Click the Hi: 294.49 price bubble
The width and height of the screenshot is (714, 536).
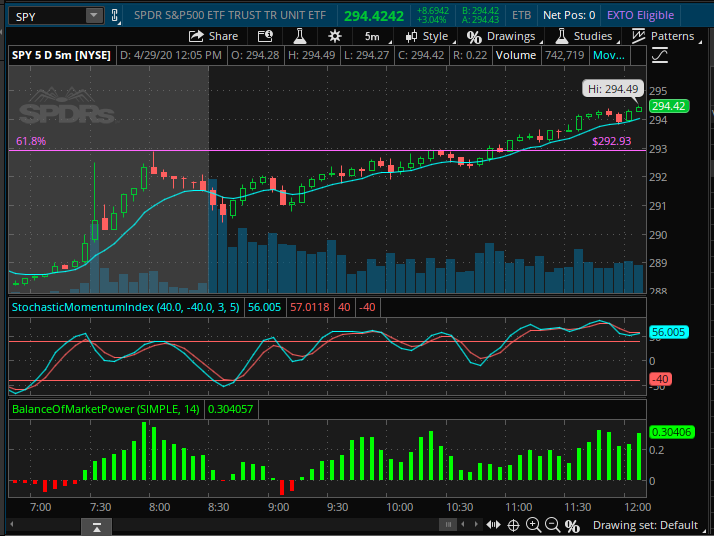point(613,89)
